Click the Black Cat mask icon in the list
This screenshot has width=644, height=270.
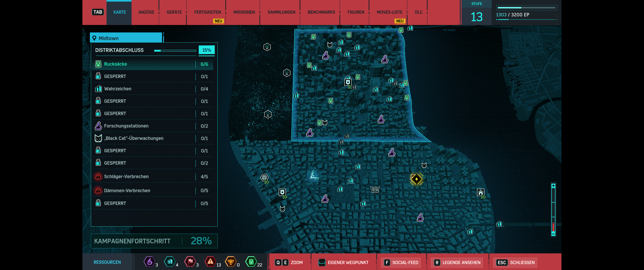(98, 138)
